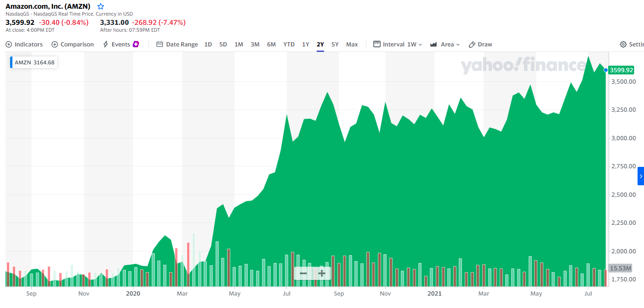
Task: Click the -30.40 (-0.84%) change text
Action: point(64,22)
